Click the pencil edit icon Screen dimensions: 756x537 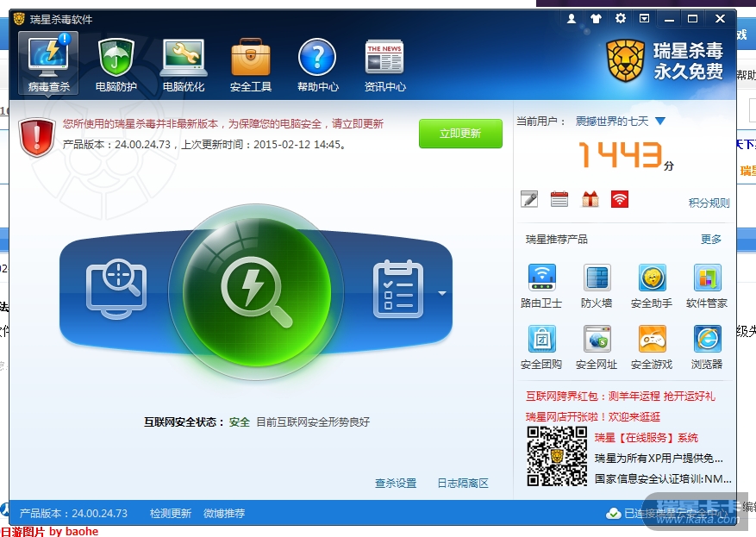[529, 198]
